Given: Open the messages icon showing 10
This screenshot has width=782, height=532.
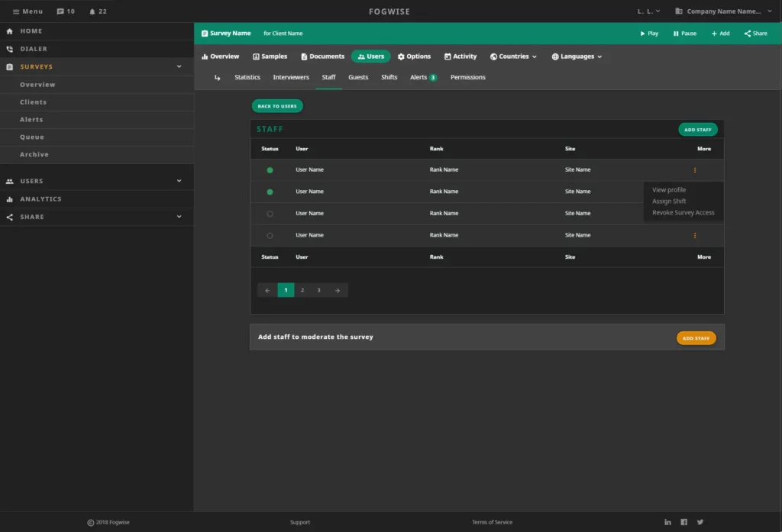Looking at the screenshot, I should pyautogui.click(x=60, y=11).
